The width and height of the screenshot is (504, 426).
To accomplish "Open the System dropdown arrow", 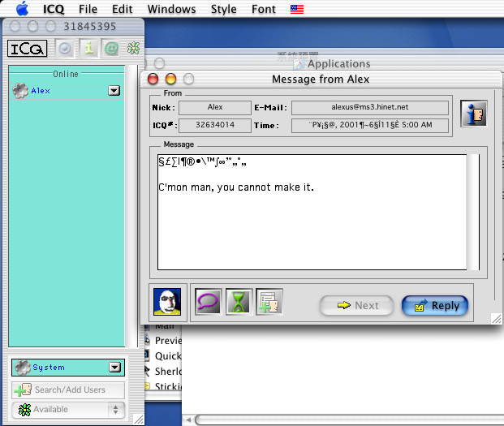I will click(114, 368).
